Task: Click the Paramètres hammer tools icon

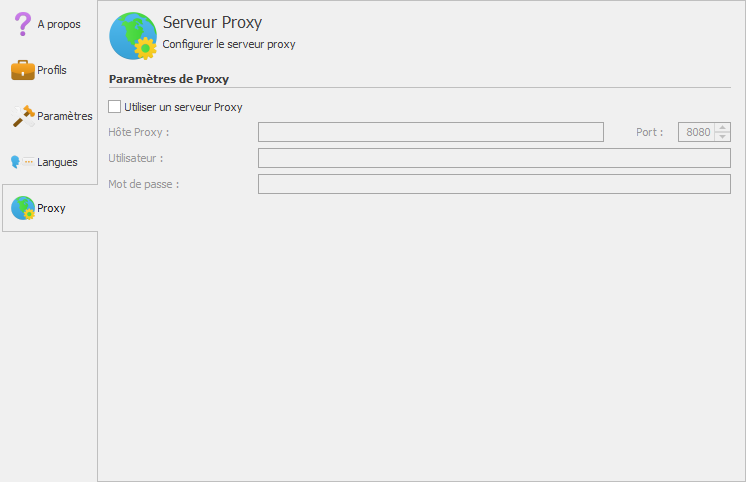Action: click(x=22, y=116)
